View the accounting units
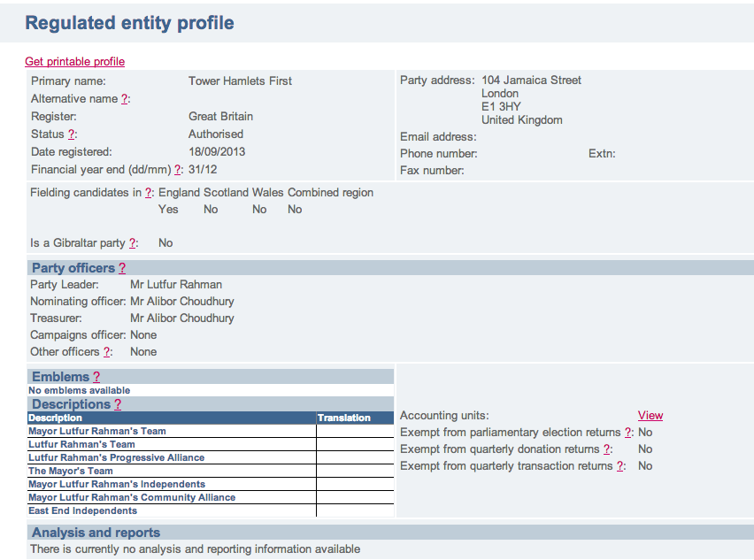Viewport: 754px width, 560px height. [650, 416]
